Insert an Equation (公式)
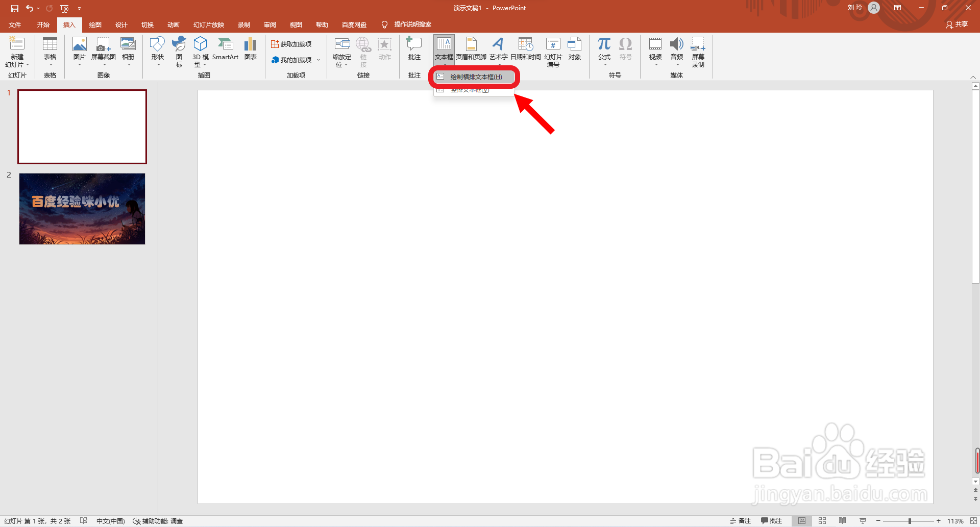The image size is (980, 527). tap(604, 52)
